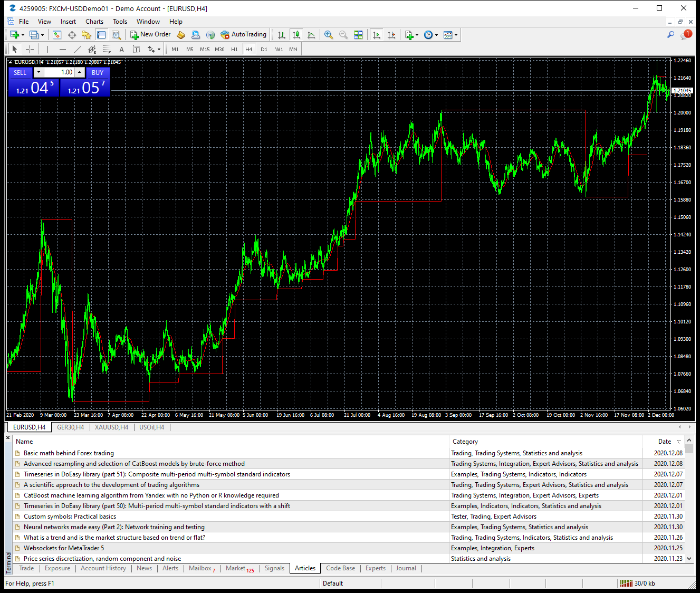Toggle chart shift to right edge

click(391, 35)
